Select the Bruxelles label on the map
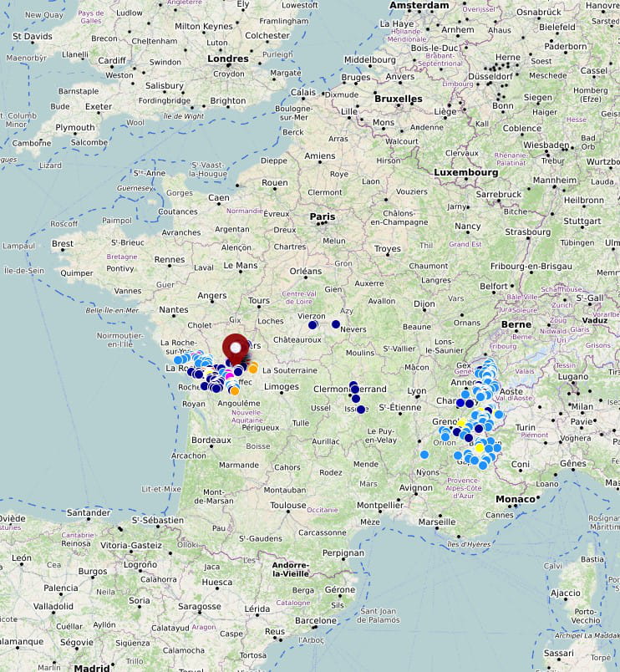 click(x=398, y=98)
